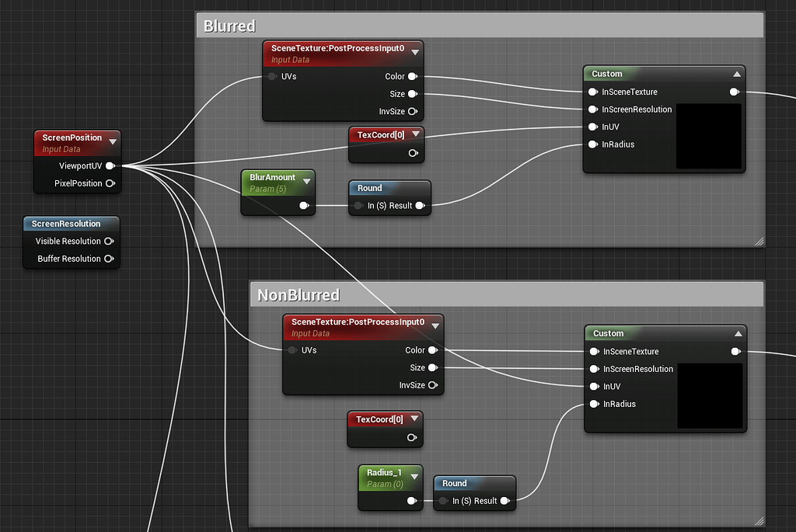Click the Color output pin on Blurred SceneTexture node

coord(413,76)
